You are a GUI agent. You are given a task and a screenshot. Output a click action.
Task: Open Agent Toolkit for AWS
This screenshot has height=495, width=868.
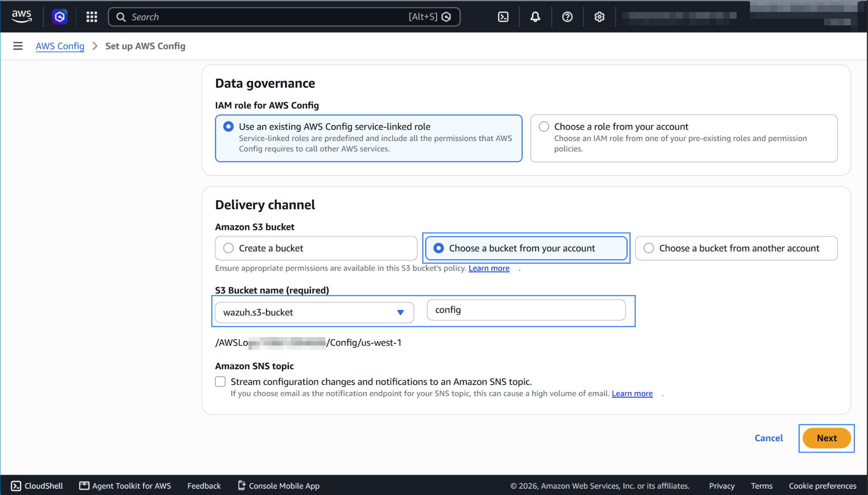tap(125, 486)
